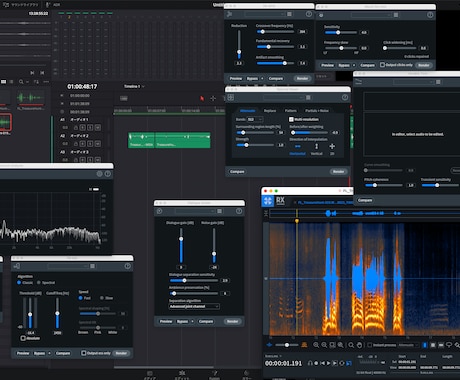Open the Bands dropdown
The image size is (460, 380).
(255, 119)
